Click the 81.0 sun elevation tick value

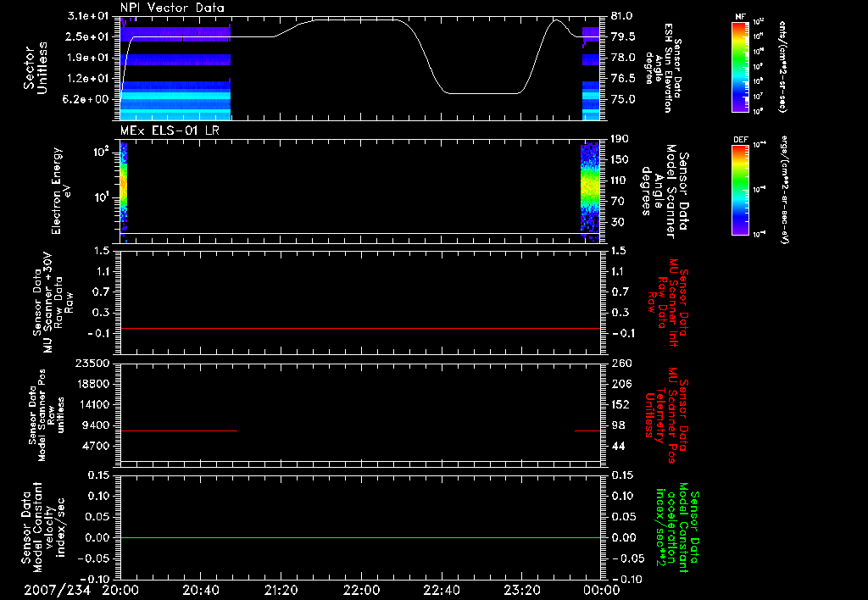click(x=623, y=16)
